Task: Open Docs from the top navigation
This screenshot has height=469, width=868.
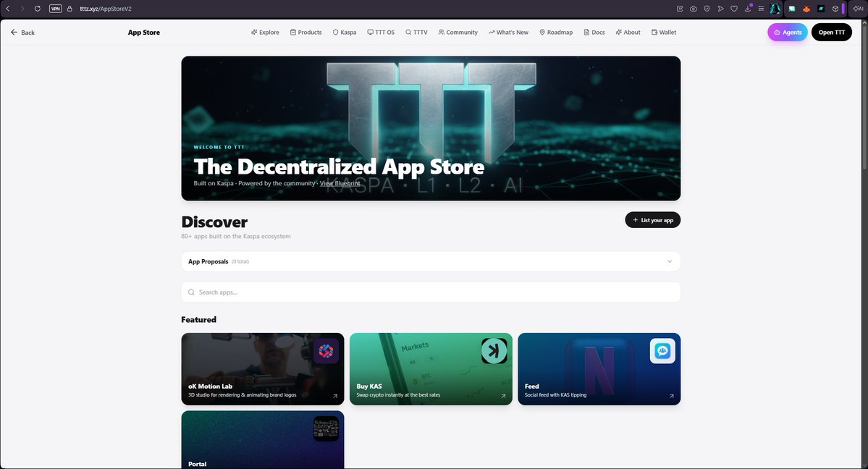Action: click(594, 33)
